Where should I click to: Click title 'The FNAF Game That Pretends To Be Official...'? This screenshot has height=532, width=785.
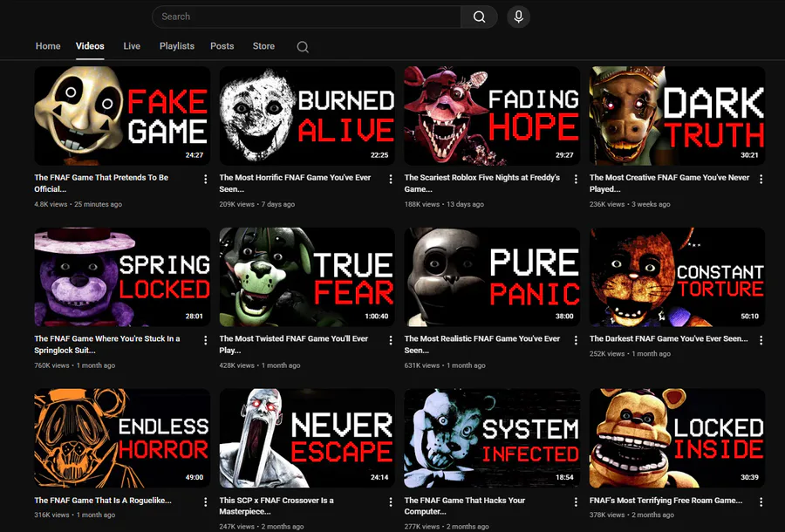point(101,183)
